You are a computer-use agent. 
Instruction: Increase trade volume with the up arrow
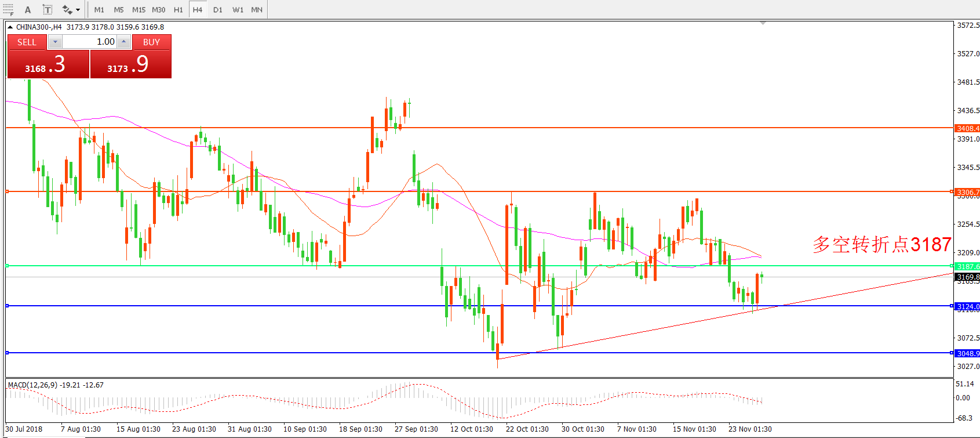(123, 42)
